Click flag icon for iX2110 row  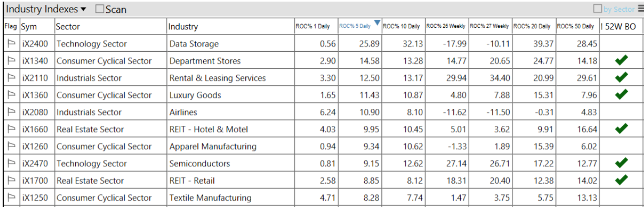tap(10, 78)
